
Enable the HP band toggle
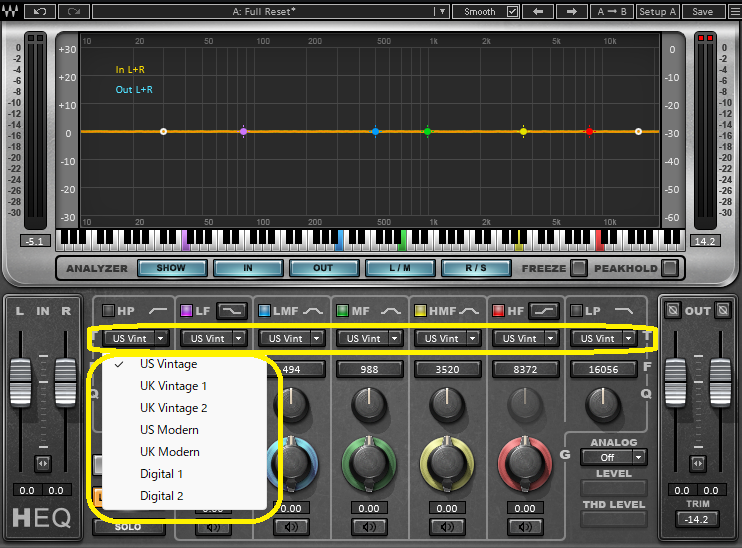(x=108, y=311)
